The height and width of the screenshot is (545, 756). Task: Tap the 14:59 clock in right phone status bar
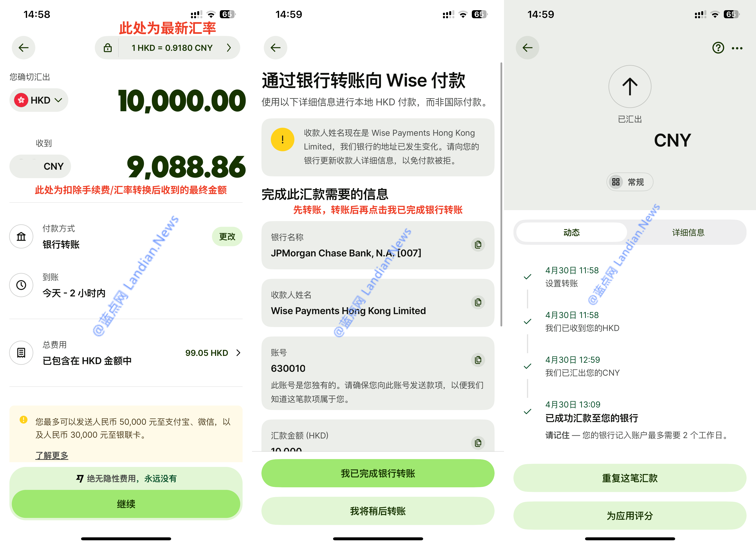click(541, 14)
